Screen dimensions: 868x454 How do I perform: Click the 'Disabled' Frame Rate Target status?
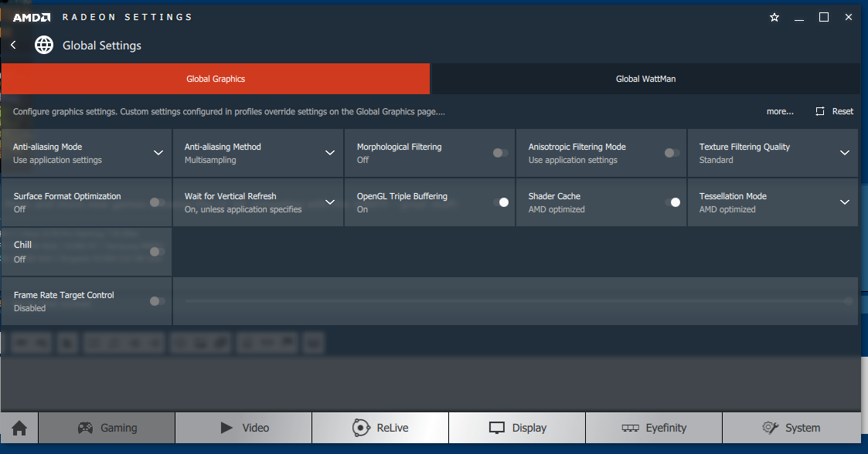(30, 308)
